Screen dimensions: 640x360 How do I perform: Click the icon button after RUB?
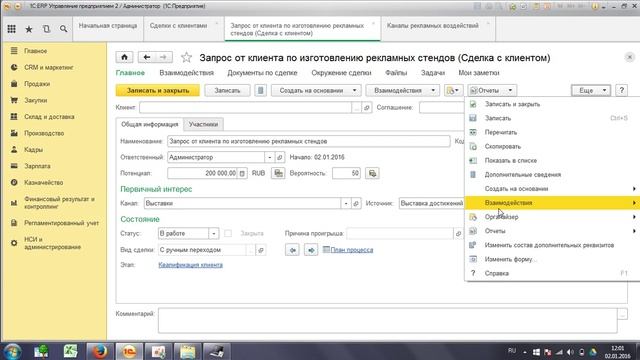[278, 173]
